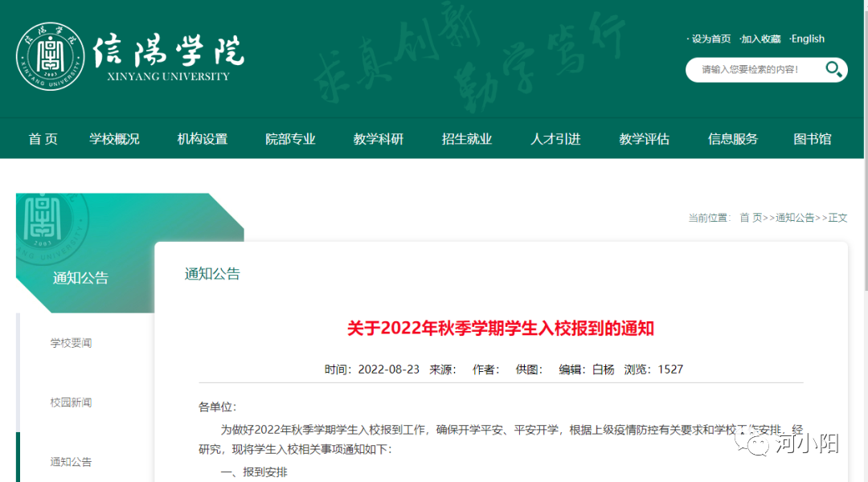The width and height of the screenshot is (868, 482).
Task: Click the 设为首页 link
Action: [711, 39]
